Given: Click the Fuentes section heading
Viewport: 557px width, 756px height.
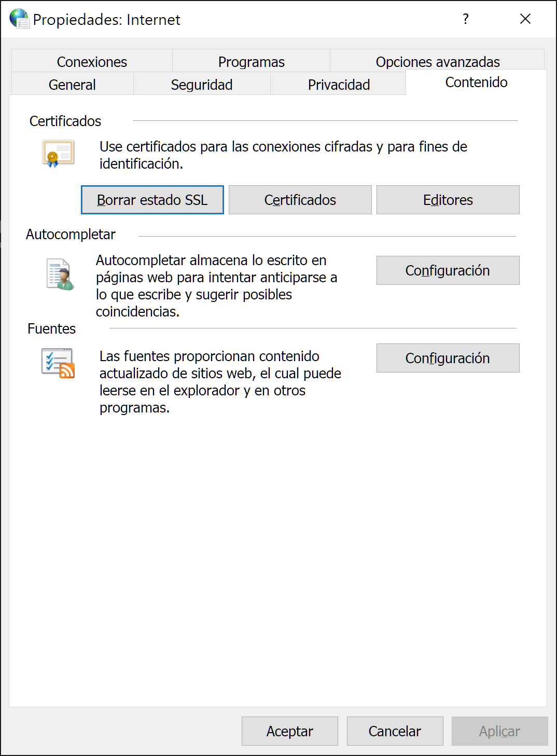Looking at the screenshot, I should (51, 329).
